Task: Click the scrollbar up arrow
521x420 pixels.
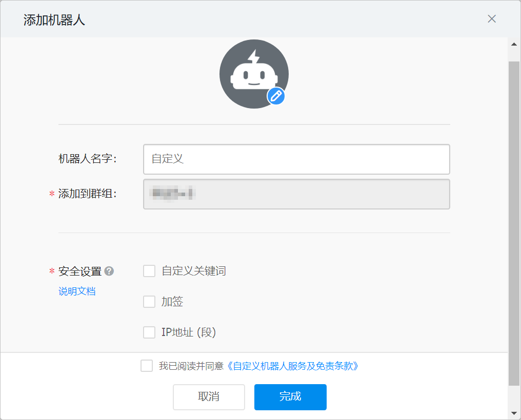Action: click(514, 45)
